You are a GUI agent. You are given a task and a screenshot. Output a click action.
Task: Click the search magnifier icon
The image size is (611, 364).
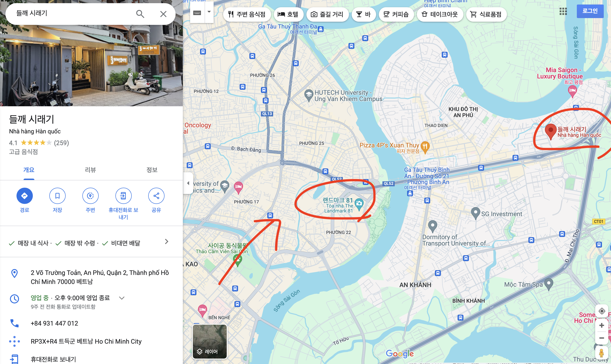coord(140,14)
